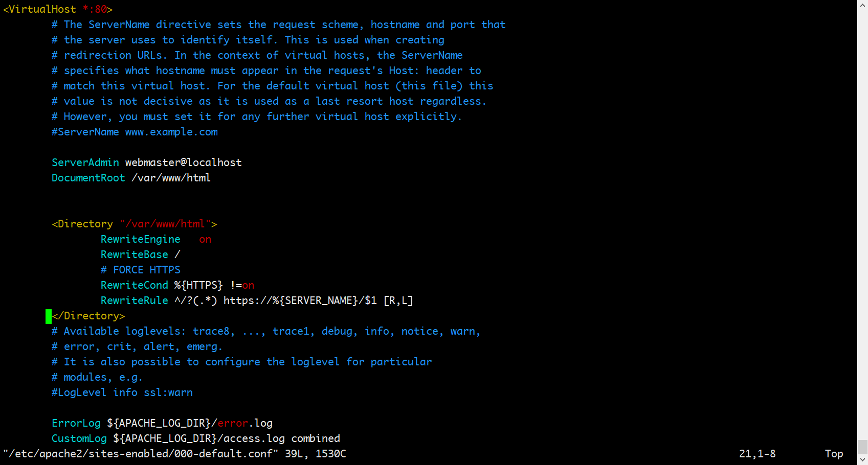Image resolution: width=868 pixels, height=465 pixels.
Task: Click the [R,L] flags text
Action: point(398,300)
